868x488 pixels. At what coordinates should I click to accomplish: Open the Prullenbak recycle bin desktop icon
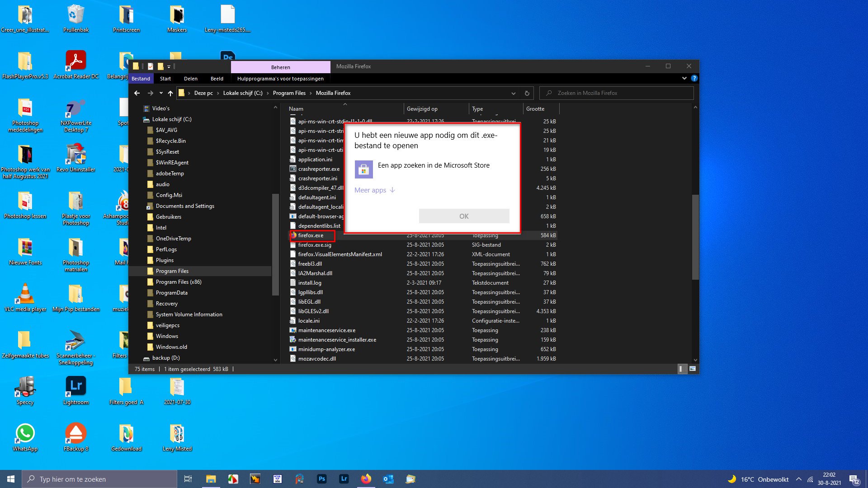tap(75, 18)
